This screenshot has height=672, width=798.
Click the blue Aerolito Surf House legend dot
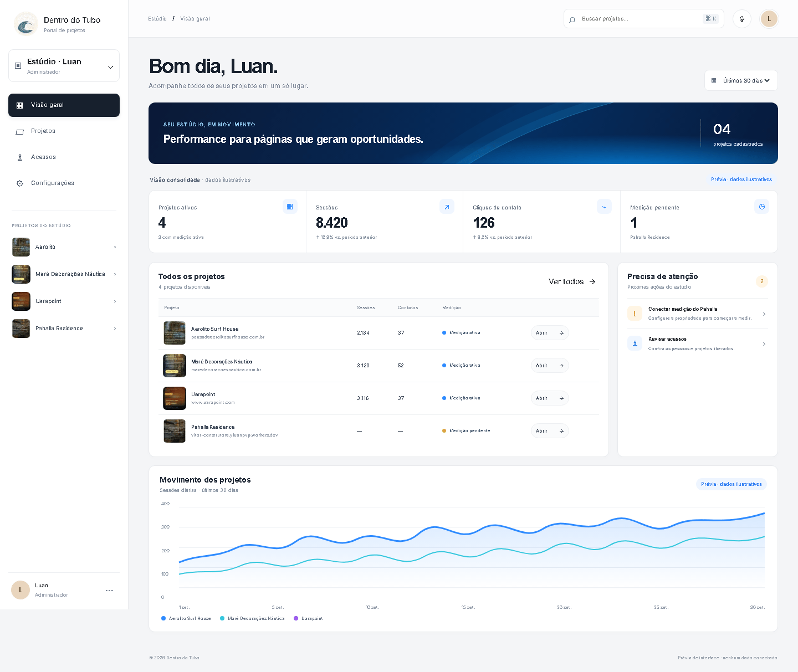click(163, 618)
